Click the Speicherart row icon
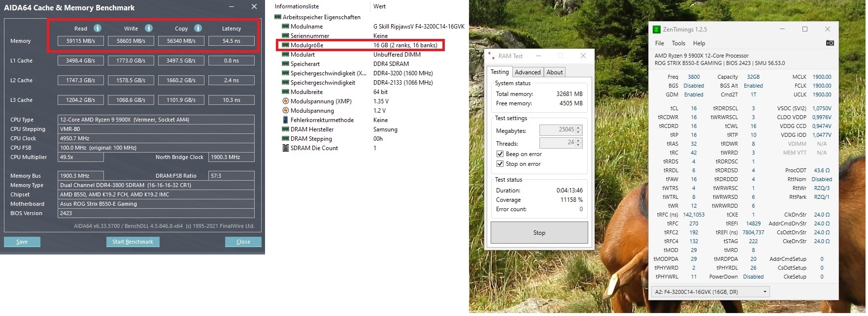This screenshot has width=868, height=316. (285, 64)
